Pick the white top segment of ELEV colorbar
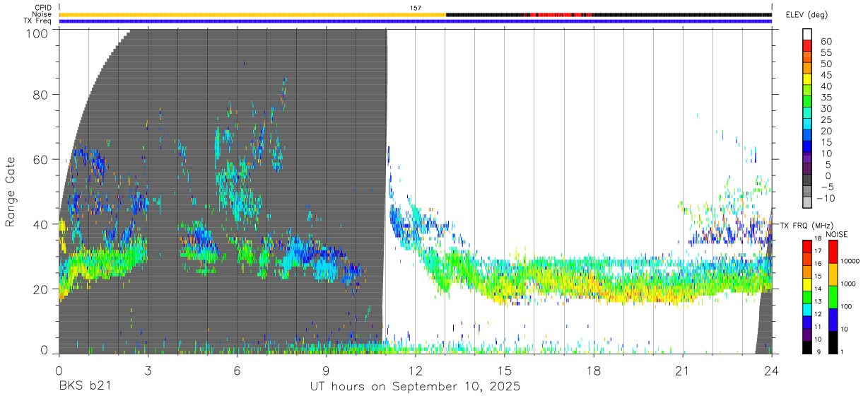The height and width of the screenshot is (401, 868). coord(807,34)
